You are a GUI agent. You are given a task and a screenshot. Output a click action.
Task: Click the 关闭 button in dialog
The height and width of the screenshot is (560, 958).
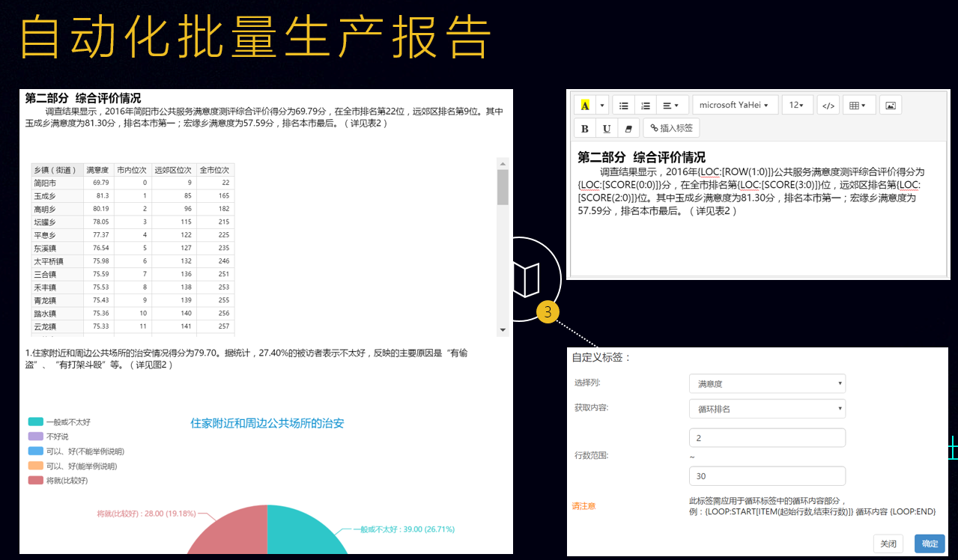click(x=888, y=544)
